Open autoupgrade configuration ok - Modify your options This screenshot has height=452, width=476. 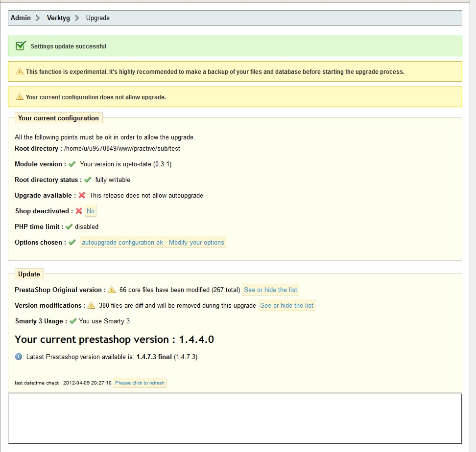coord(153,243)
